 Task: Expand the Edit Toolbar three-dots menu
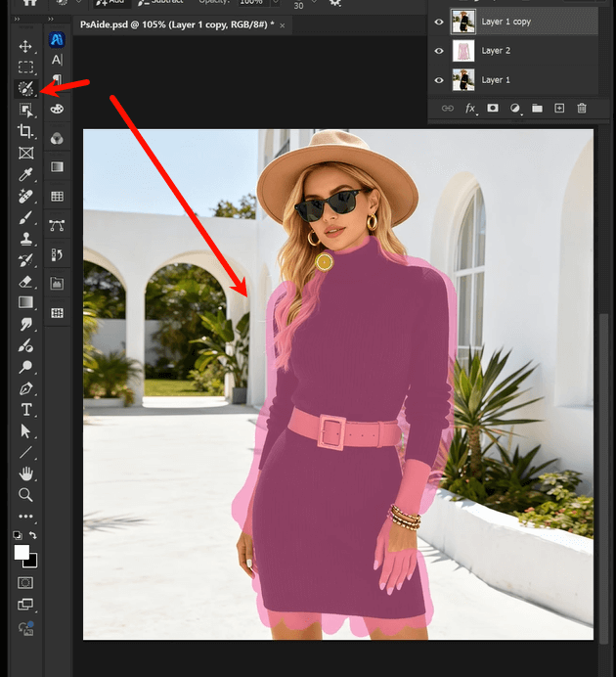pyautogui.click(x=26, y=517)
